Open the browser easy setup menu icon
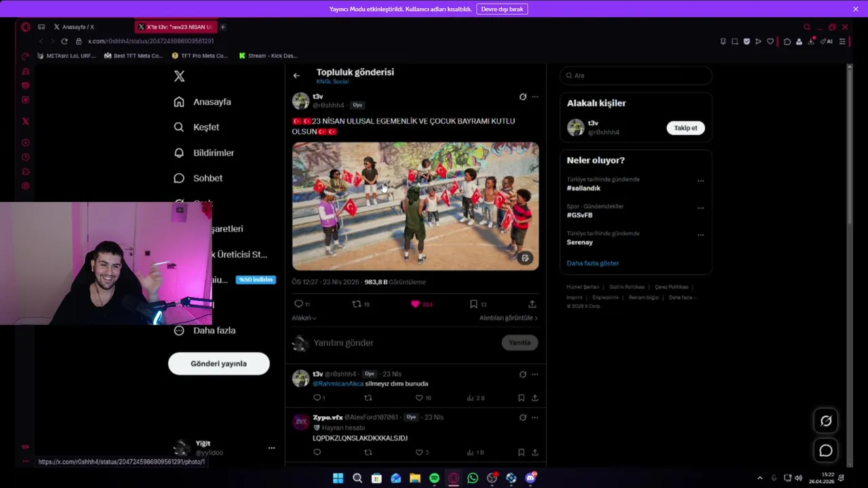The height and width of the screenshot is (488, 868). 842,41
